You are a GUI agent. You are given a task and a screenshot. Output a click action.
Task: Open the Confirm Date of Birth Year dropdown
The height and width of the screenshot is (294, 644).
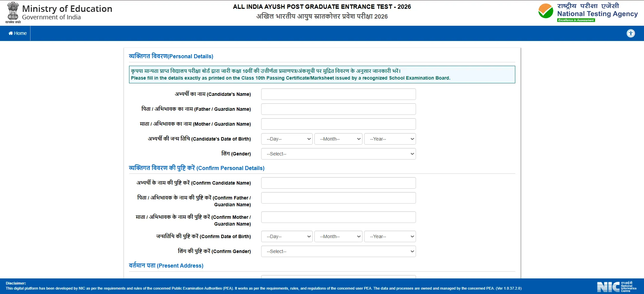click(390, 236)
